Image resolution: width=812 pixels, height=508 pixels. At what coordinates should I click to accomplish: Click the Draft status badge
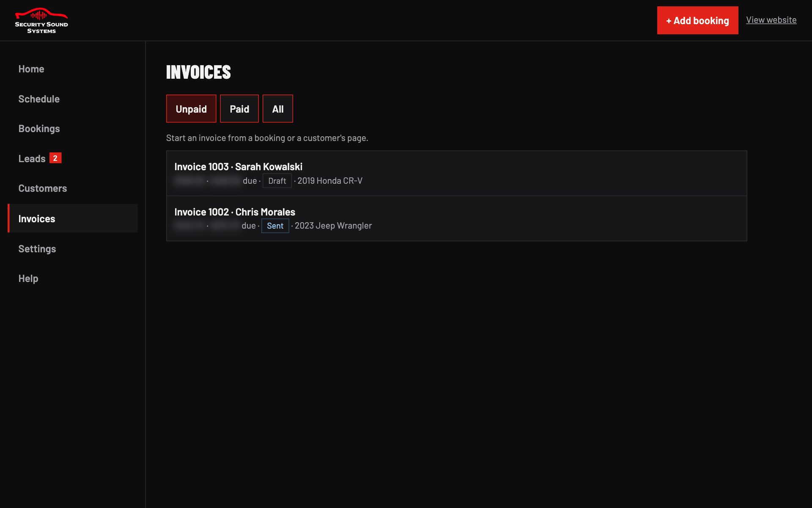coord(277,181)
